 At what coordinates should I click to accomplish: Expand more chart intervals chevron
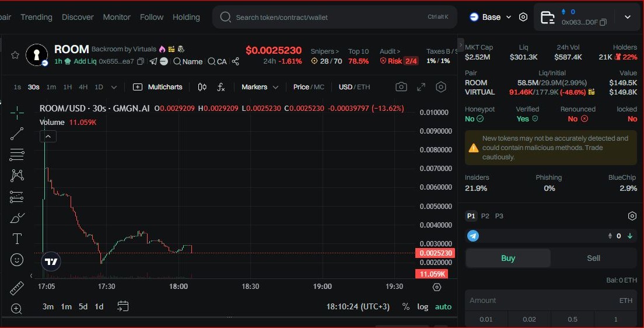pyautogui.click(x=114, y=87)
